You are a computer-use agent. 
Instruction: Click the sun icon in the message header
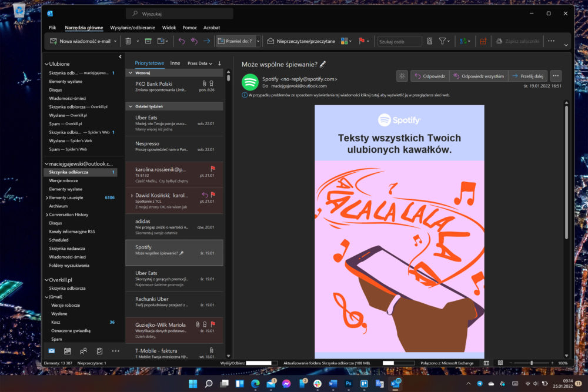(402, 76)
